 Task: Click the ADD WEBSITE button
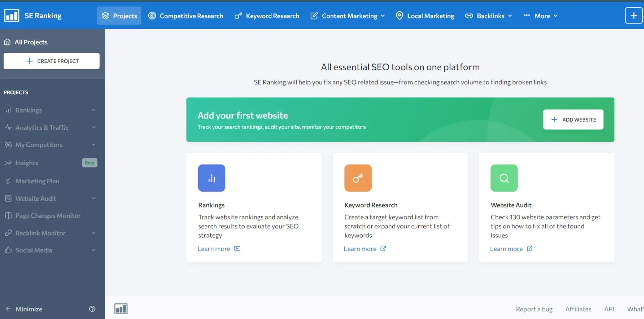pos(573,120)
